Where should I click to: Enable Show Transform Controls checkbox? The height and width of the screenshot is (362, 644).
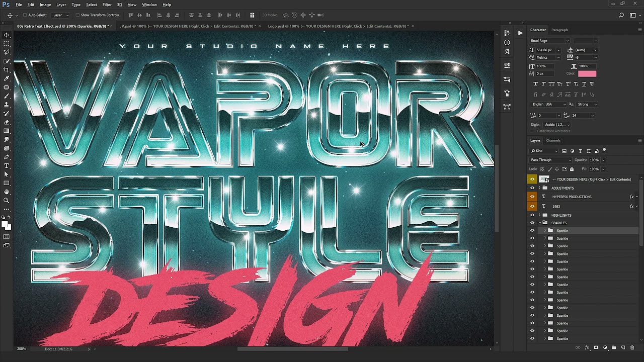click(77, 15)
